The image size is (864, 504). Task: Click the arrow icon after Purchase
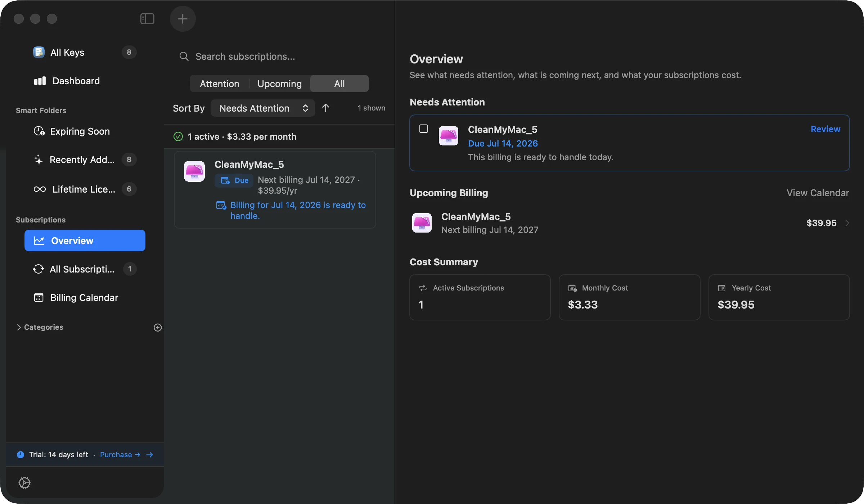149,455
